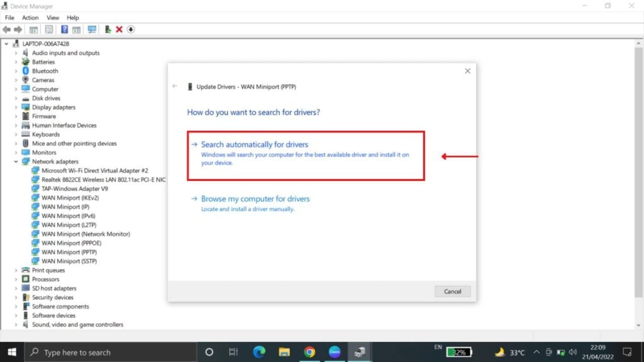Click the 33°C weather widget on the taskbar
This screenshot has height=362, width=644.
509,352
